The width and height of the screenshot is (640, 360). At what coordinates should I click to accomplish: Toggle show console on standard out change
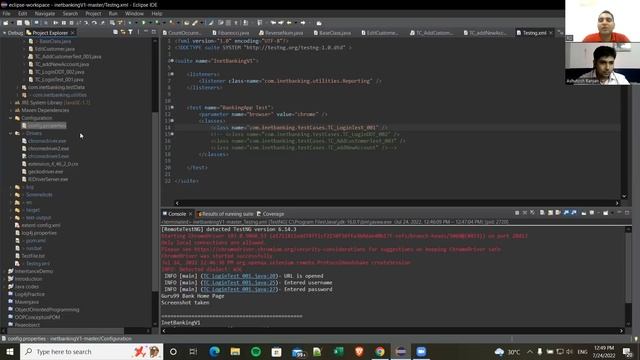click(x=566, y=213)
